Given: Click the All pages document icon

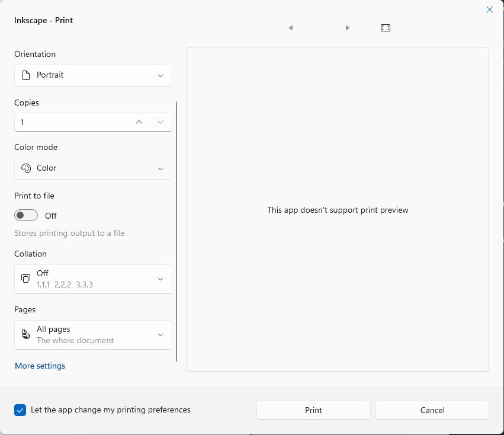Looking at the screenshot, I should 25,335.
